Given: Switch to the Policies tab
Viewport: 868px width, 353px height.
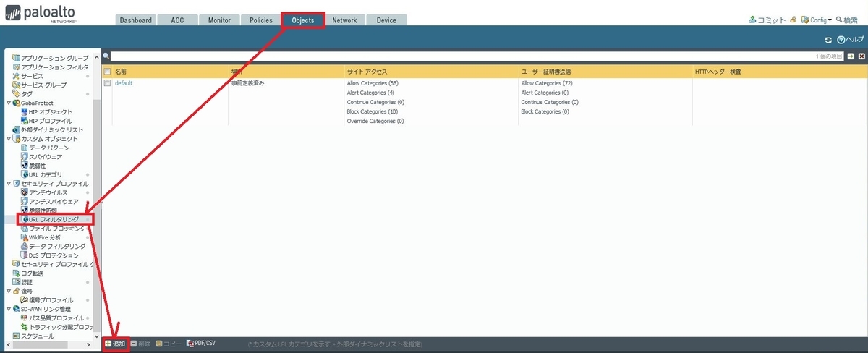Looking at the screenshot, I should pyautogui.click(x=260, y=20).
